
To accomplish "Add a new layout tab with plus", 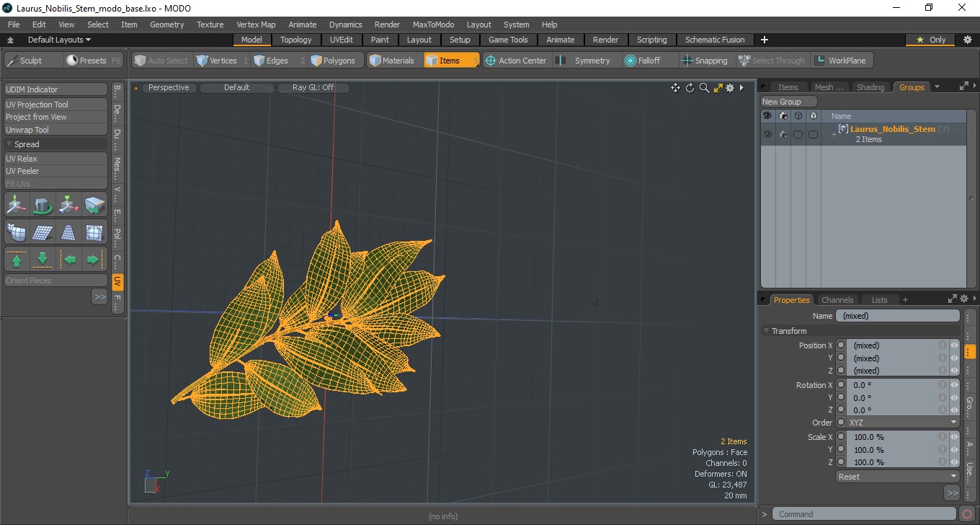I will [x=765, y=40].
